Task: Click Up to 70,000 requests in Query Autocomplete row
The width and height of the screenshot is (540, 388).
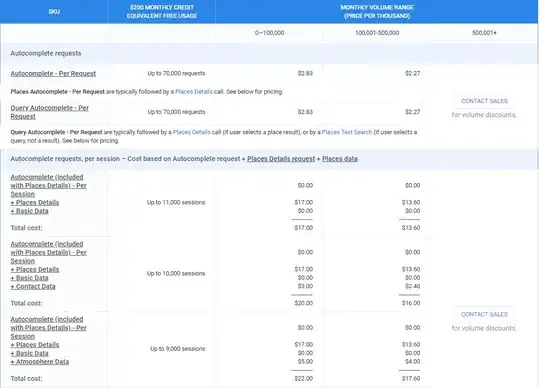Action: coord(176,112)
